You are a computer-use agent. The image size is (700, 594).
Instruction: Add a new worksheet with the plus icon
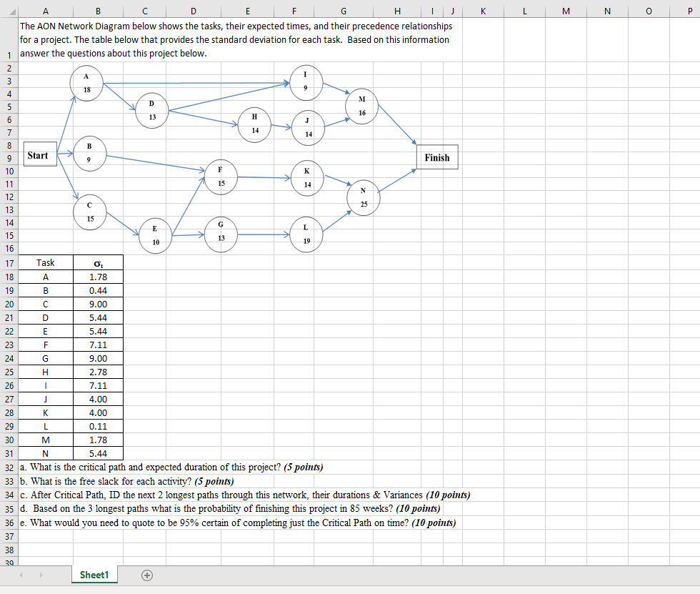tap(146, 574)
